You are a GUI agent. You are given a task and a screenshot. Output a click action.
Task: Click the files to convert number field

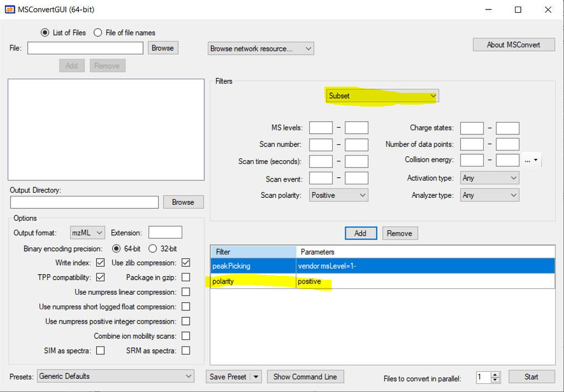click(484, 377)
